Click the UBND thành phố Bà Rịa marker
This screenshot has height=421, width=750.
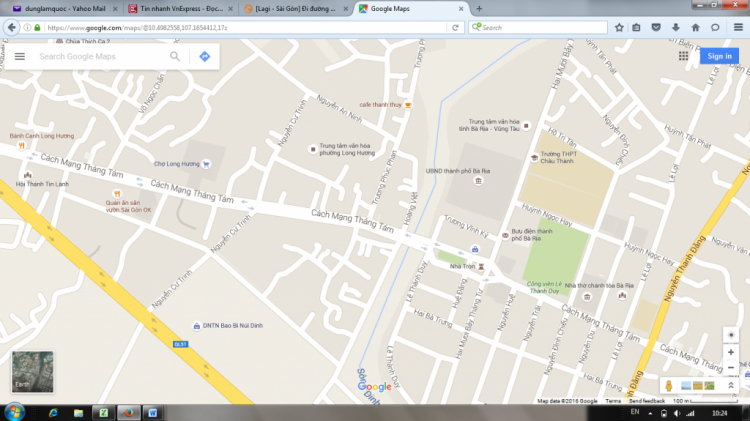tap(478, 180)
